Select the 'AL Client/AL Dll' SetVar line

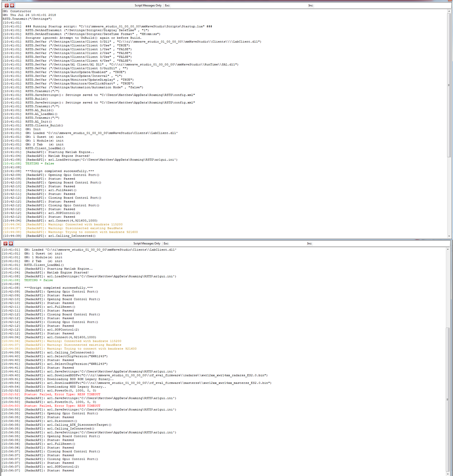click(x=120, y=64)
